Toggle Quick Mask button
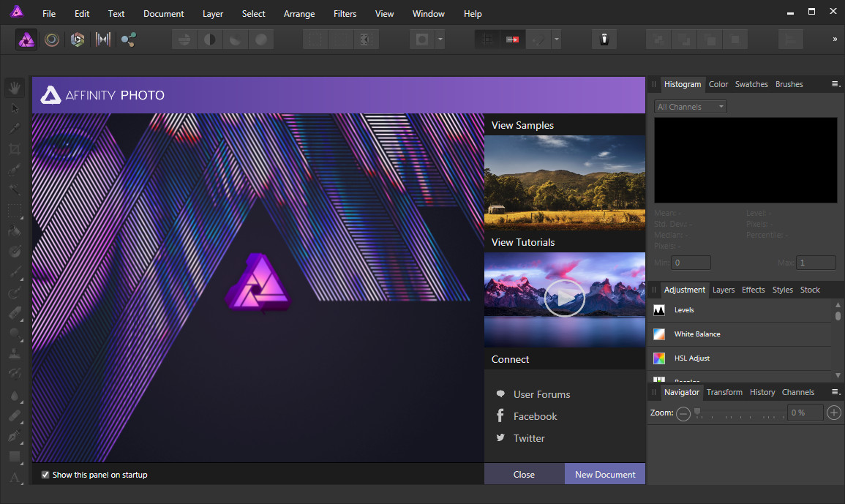 pos(422,40)
